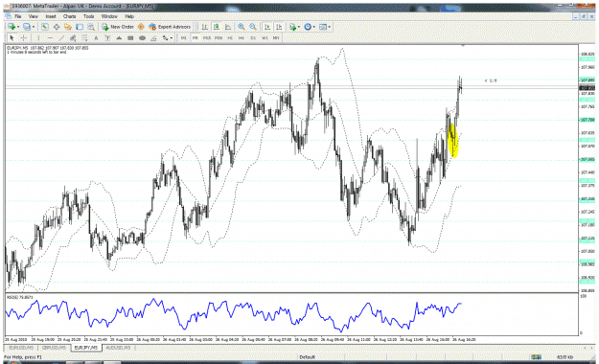Open the Strategy Tester icon
The height and width of the screenshot is (364, 599).
(91, 27)
